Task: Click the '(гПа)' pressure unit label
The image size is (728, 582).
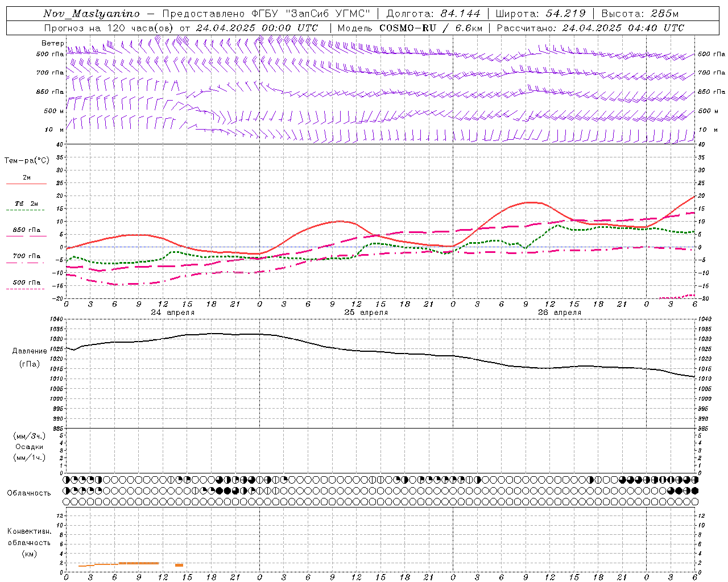Action: tap(30, 364)
